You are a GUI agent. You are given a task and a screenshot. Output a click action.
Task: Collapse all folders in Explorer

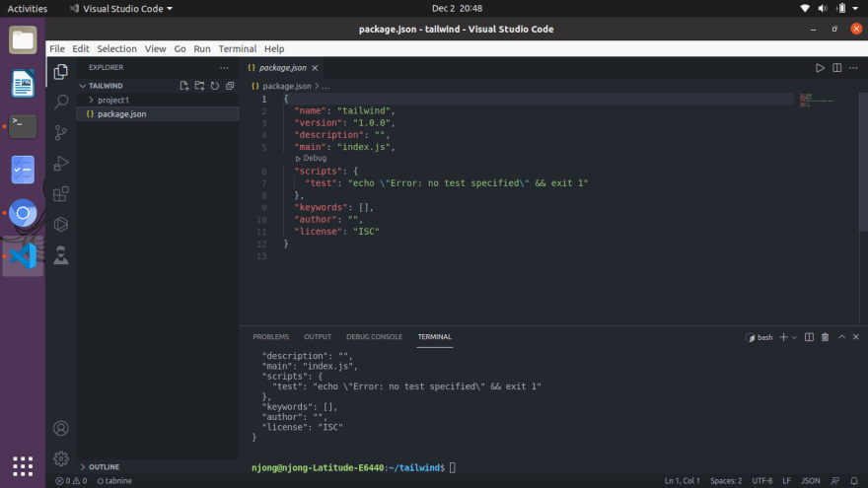point(230,86)
